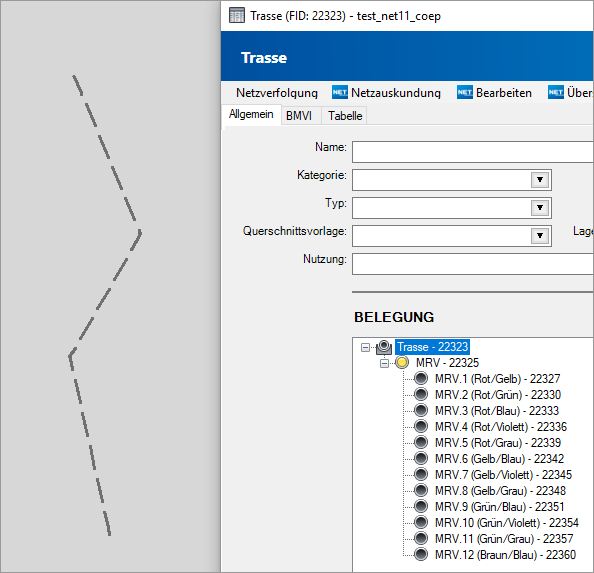Viewport: 594px width, 573px height.
Task: Focus the Name input field
Action: (x=472, y=152)
